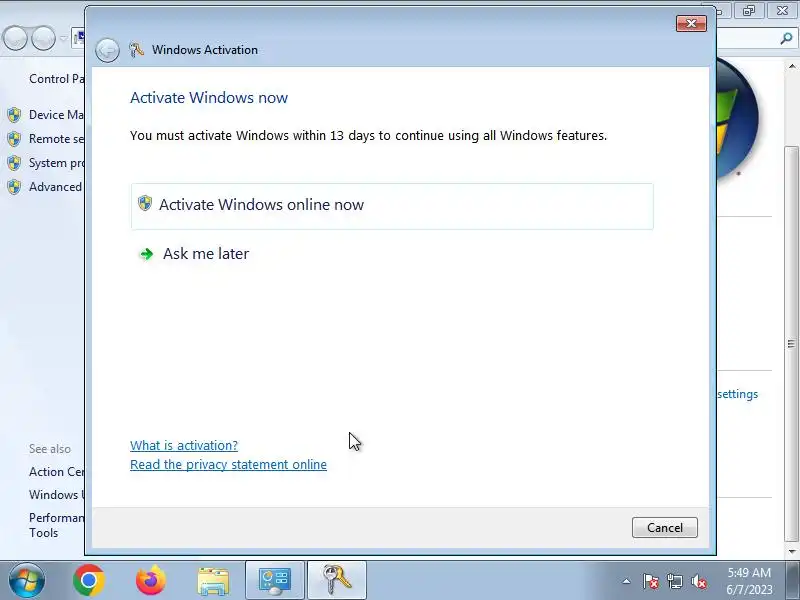Screen dimensions: 800x600
Task: Show hidden system tray icons
Action: 626,581
